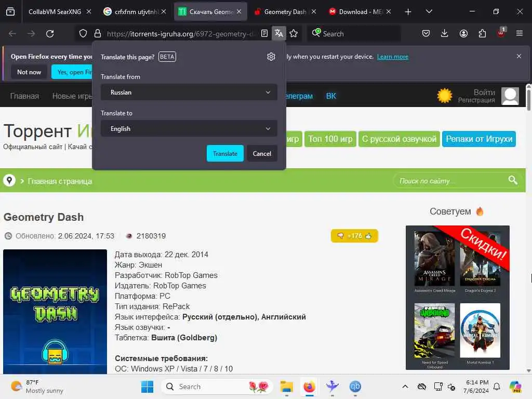The height and width of the screenshot is (399, 532).
Task: Click the Регистрация link
Action: click(476, 100)
